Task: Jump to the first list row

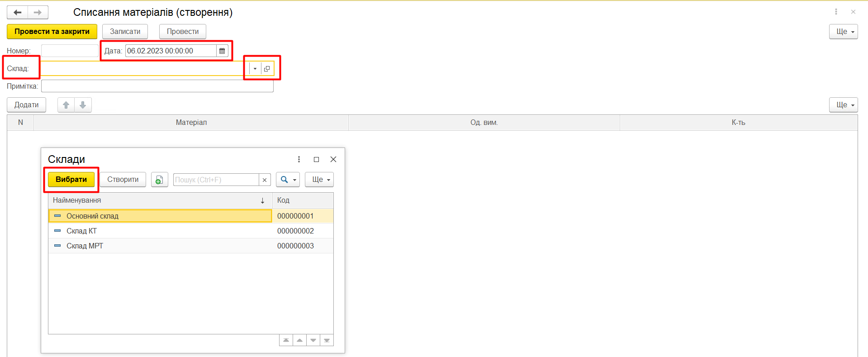Action: pos(286,340)
